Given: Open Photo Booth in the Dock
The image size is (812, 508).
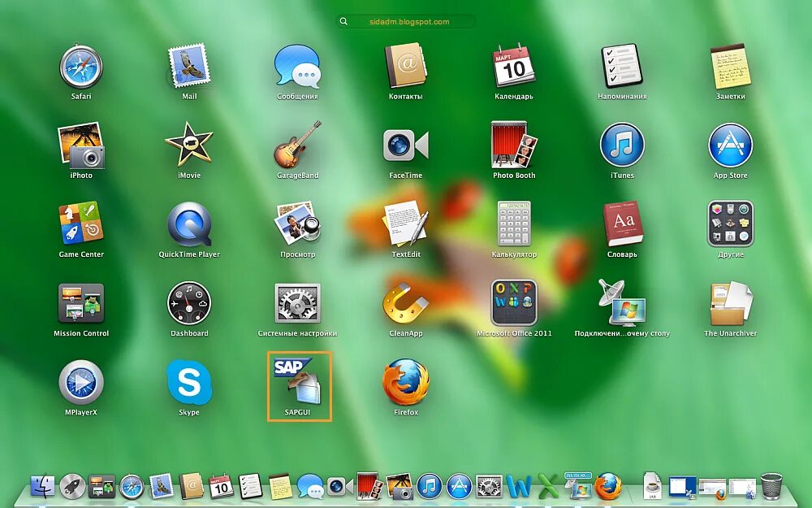Looking at the screenshot, I should (369, 487).
